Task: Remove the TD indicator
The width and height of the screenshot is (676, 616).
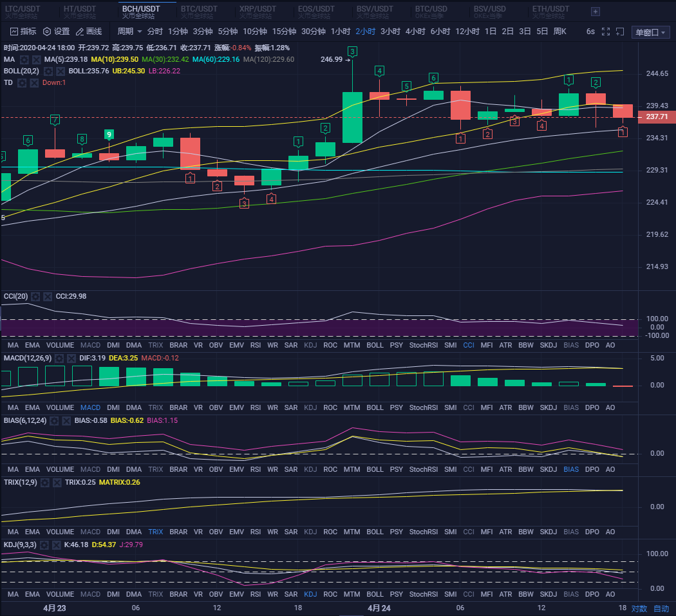Action: click(34, 83)
